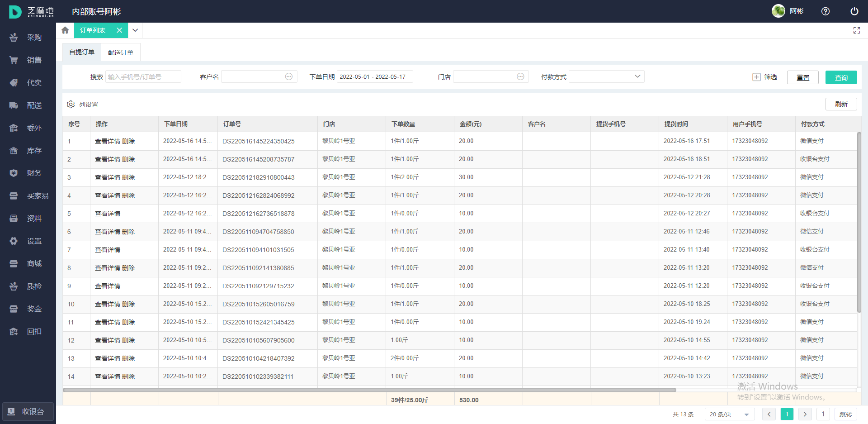Click the 筛选 plus filter icon
The height and width of the screenshot is (424, 868).
point(756,77)
